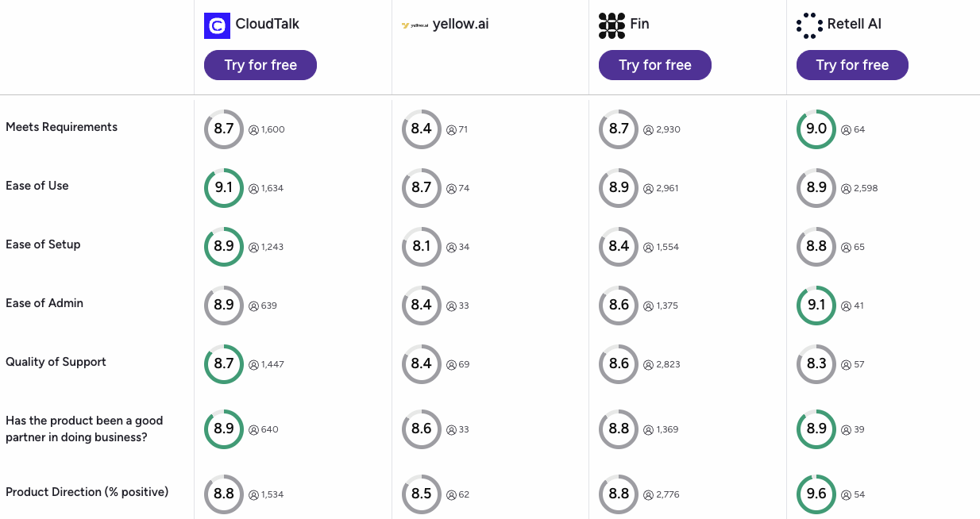Click reviewer icon beside CloudTalk's 1,600 count
Viewport: 980px width, 519px height.
(x=254, y=129)
